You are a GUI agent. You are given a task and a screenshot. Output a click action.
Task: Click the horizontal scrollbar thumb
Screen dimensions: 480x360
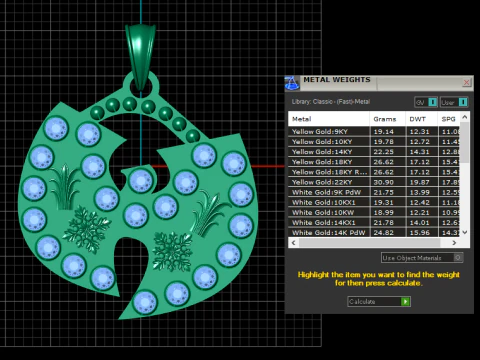tap(369, 243)
